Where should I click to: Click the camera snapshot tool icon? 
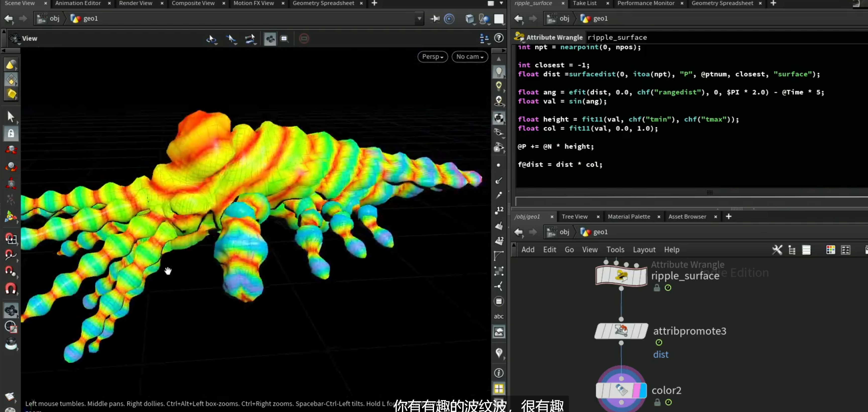tap(284, 38)
